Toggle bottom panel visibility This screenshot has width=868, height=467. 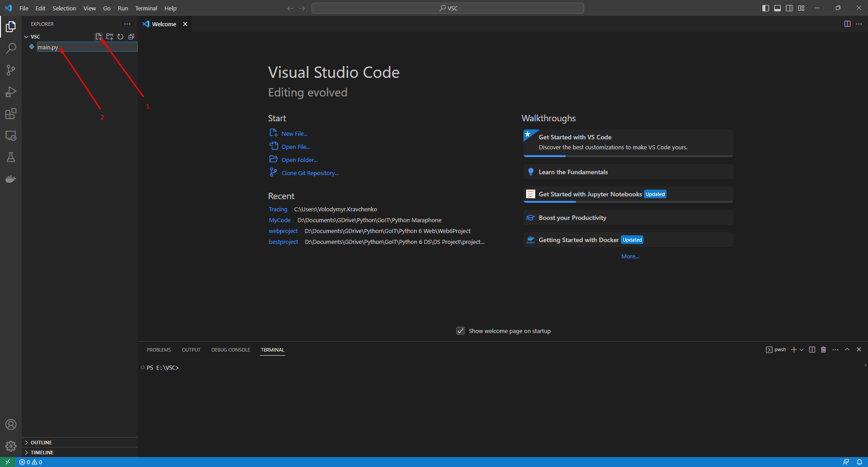click(x=777, y=8)
